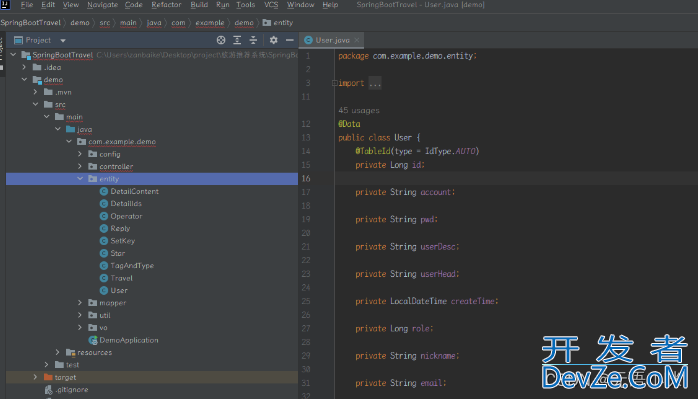This screenshot has width=698, height=399.
Task: Click the resources folder icon
Action: 70,352
